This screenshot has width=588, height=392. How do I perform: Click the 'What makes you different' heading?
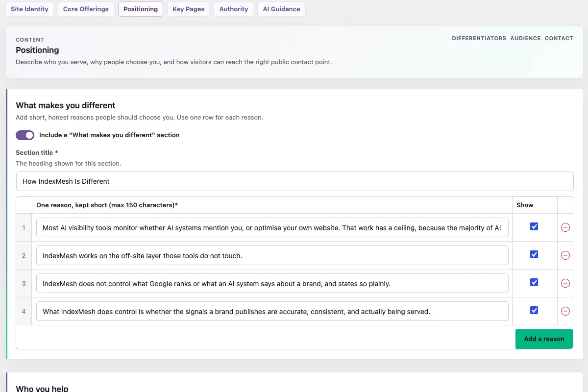pyautogui.click(x=66, y=105)
